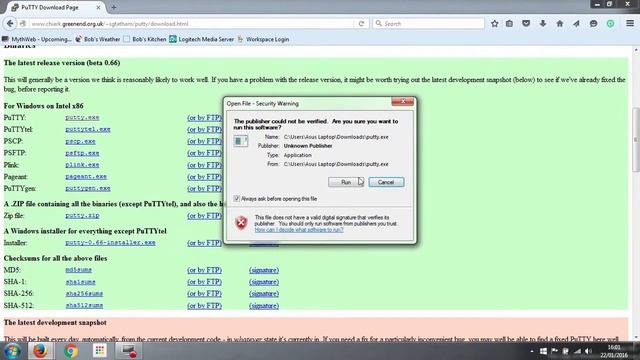Image resolution: width=640 pixels, height=360 pixels.
Task: Download pscp.exe link
Action: (x=80, y=141)
